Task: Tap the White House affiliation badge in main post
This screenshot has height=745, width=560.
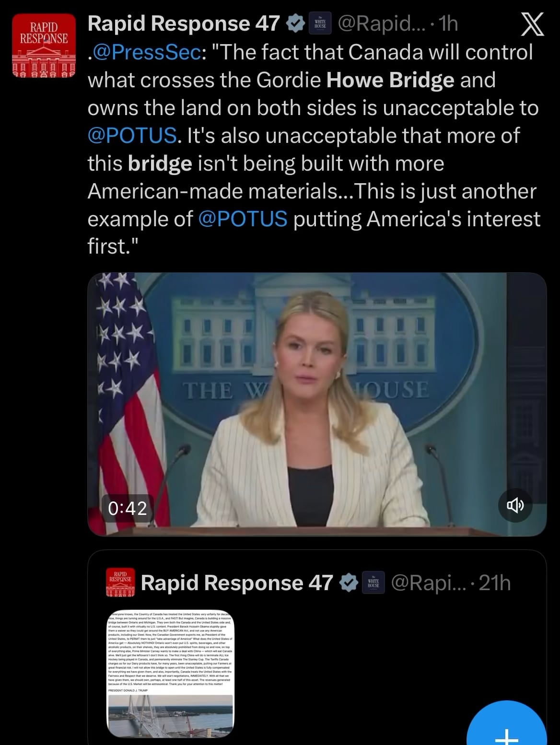Action: pos(319,24)
